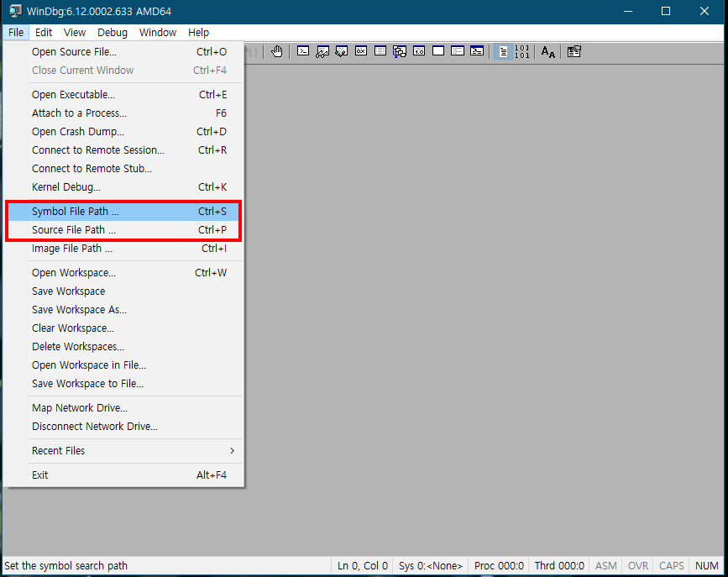This screenshot has width=728, height=577.
Task: Click the CAPS status bar indicator
Action: pos(672,566)
